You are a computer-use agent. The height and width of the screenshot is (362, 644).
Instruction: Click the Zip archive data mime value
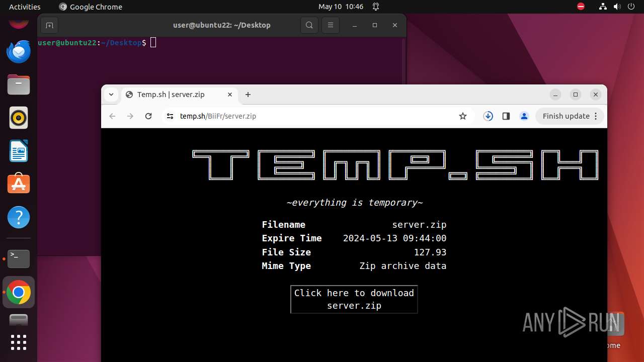tap(403, 266)
